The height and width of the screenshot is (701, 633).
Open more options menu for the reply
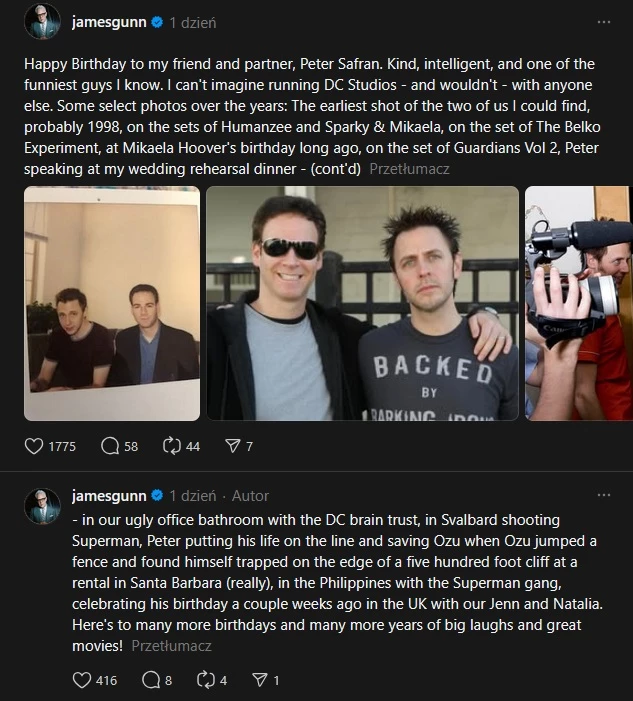[x=604, y=495]
